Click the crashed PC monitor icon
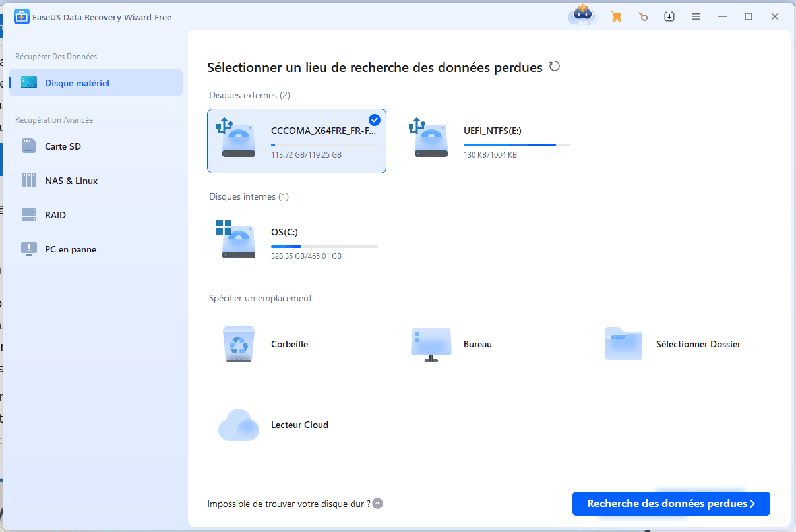This screenshot has width=796, height=532. tap(29, 249)
